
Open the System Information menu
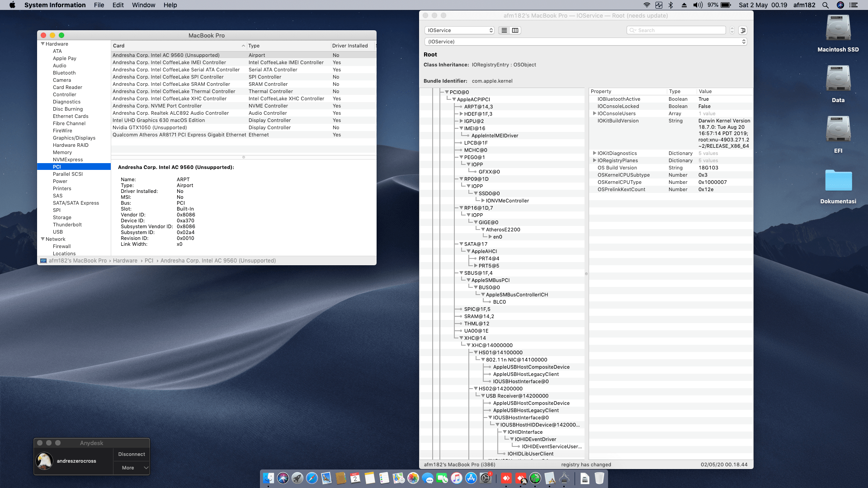55,5
